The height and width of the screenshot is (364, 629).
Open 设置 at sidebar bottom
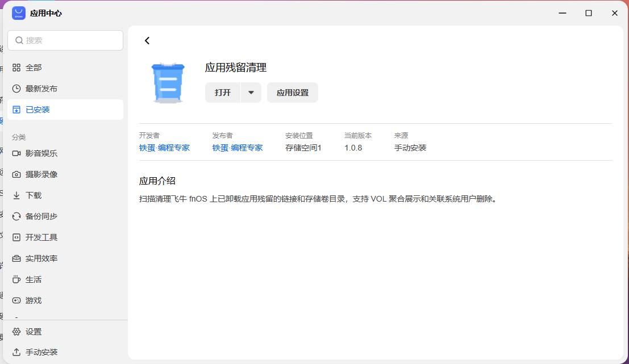coord(65,332)
